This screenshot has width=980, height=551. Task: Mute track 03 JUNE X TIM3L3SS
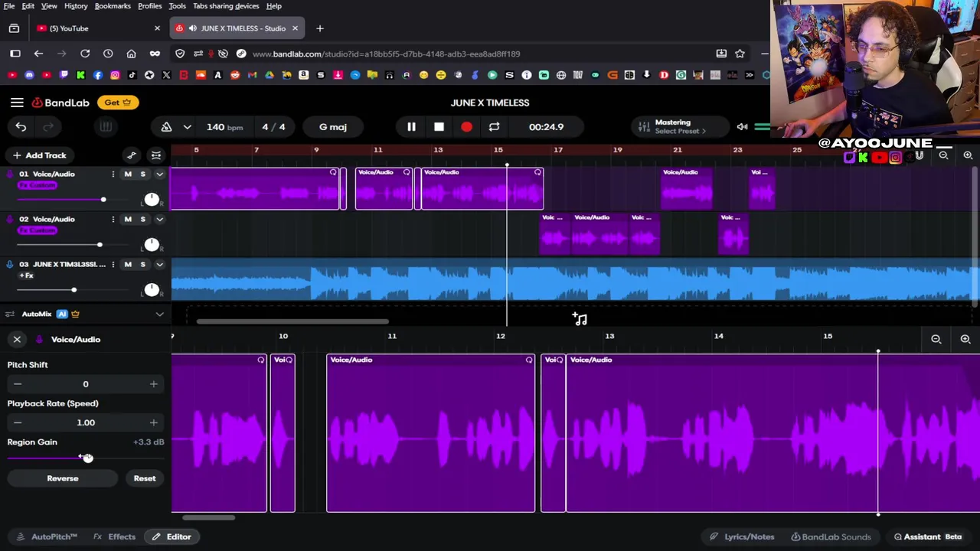128,265
